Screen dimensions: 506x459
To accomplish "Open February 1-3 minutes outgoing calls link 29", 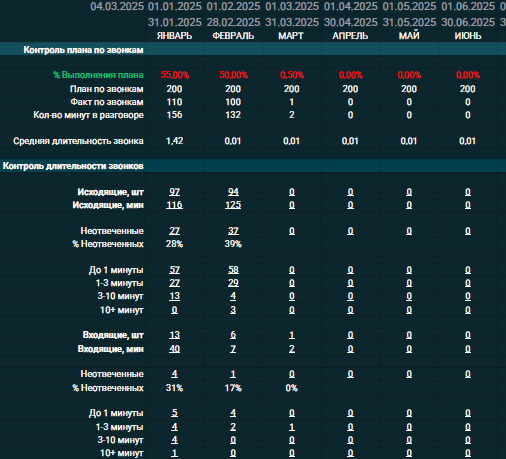I will [x=233, y=283].
